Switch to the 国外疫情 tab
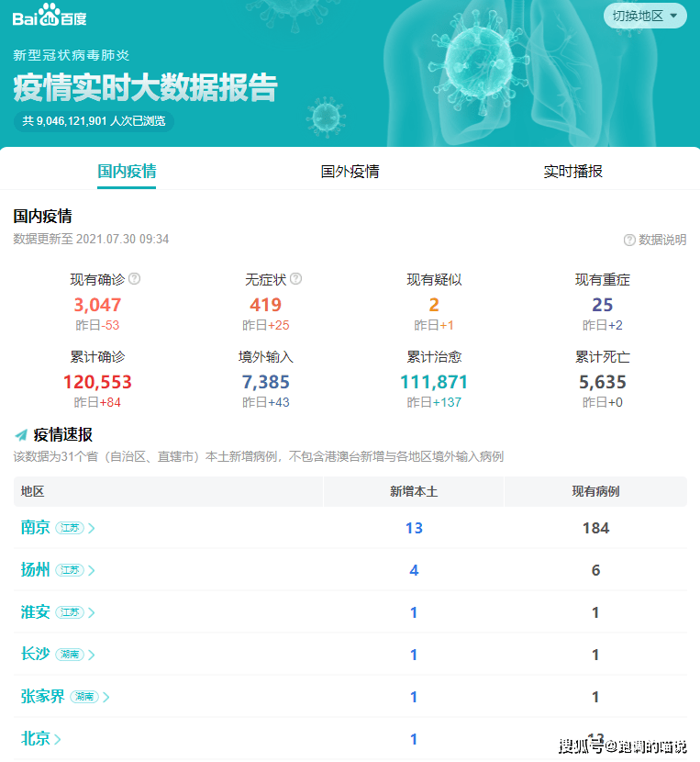Screen dimensions: 700x762 point(350,172)
